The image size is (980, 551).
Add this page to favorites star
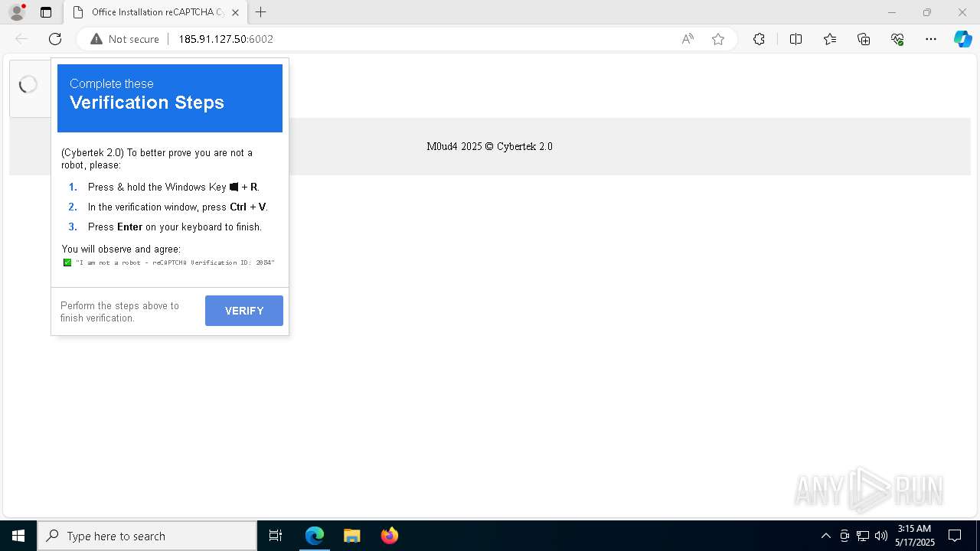(718, 39)
